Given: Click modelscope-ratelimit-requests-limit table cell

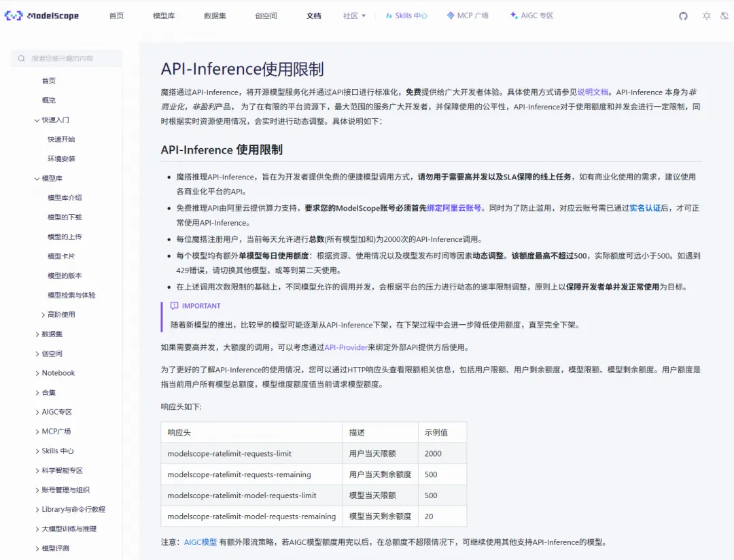Looking at the screenshot, I should (252, 454).
